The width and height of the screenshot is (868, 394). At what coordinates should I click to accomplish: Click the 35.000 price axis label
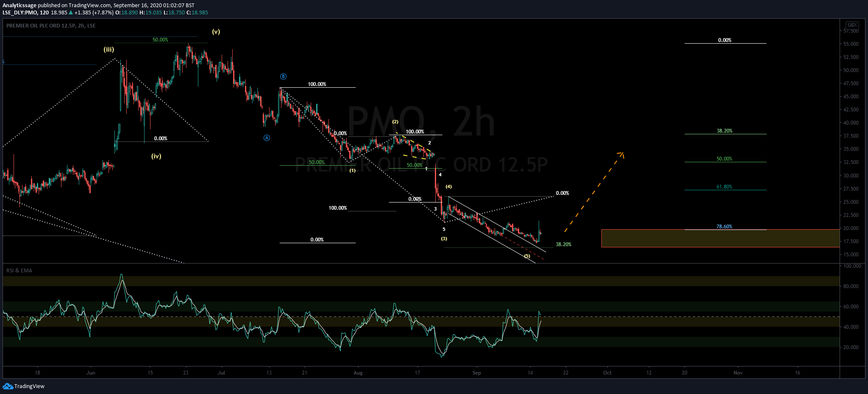(x=851, y=149)
